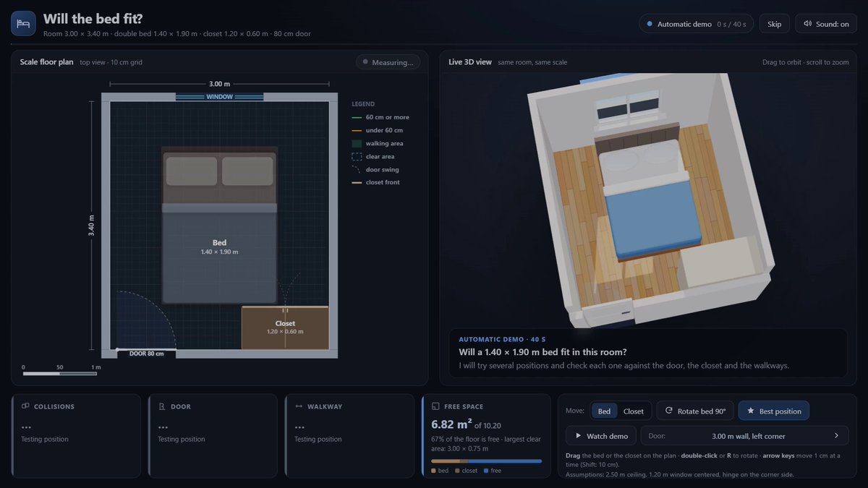Image resolution: width=868 pixels, height=488 pixels.
Task: Click 'Testing position' under Collisions
Action: 45,439
